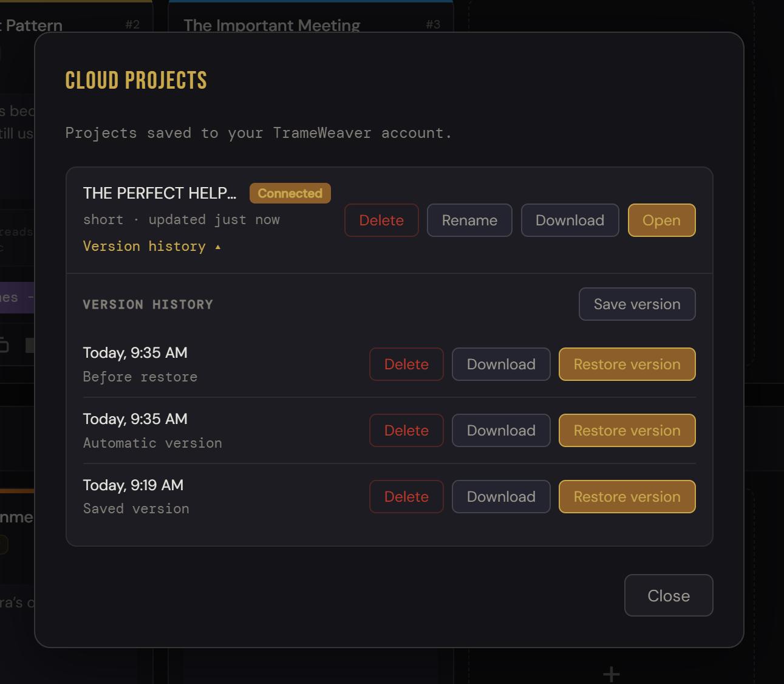Screen dimensions: 784x684
Task: Click the VERSION HISTORY section header
Action: [x=148, y=304]
